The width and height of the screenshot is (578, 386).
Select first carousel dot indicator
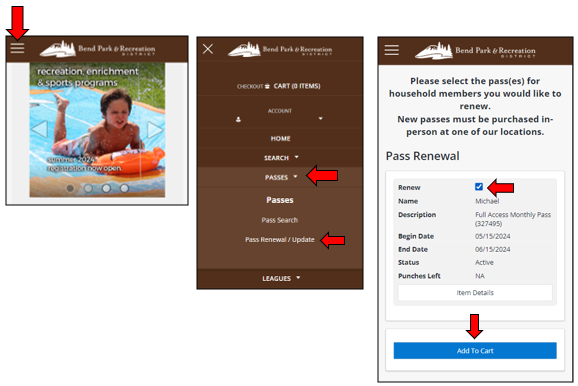pos(70,188)
